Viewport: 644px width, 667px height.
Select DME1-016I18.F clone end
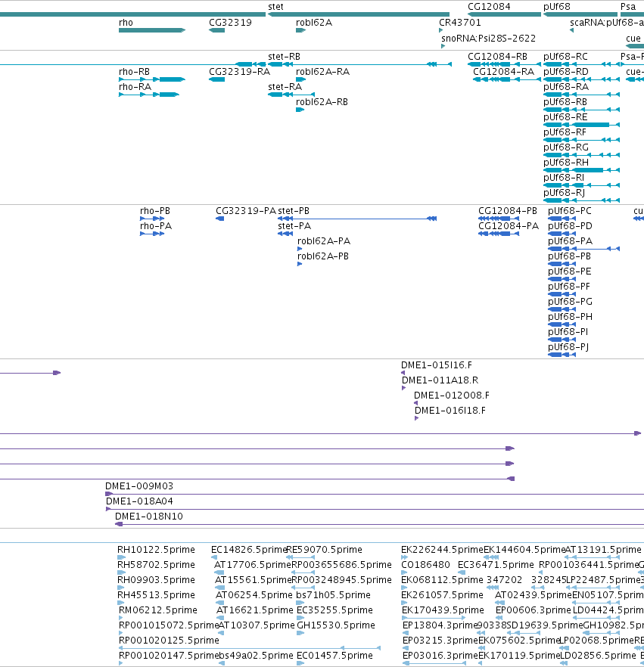(417, 418)
